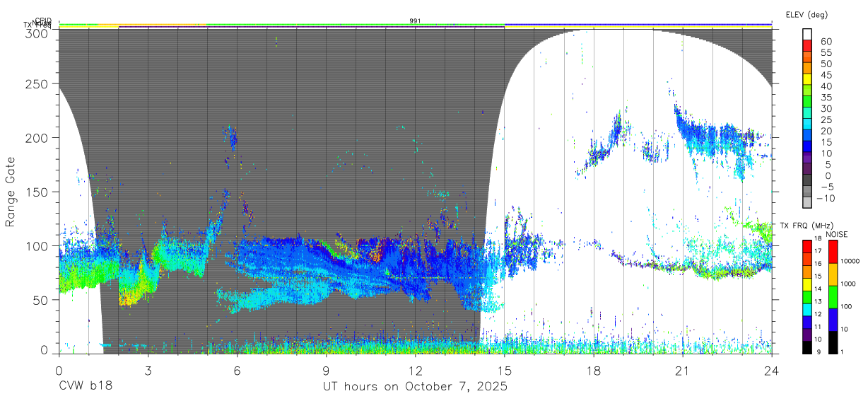
Task: Click the '200' Range Gate tick label
Action: (38, 137)
